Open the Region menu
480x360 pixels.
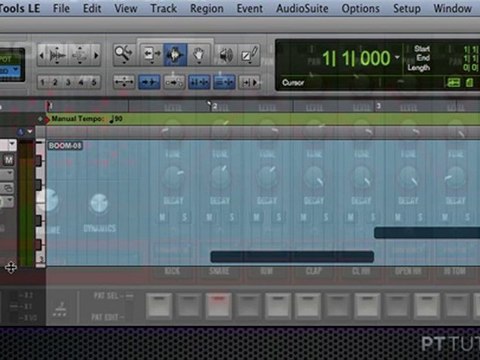click(x=207, y=8)
